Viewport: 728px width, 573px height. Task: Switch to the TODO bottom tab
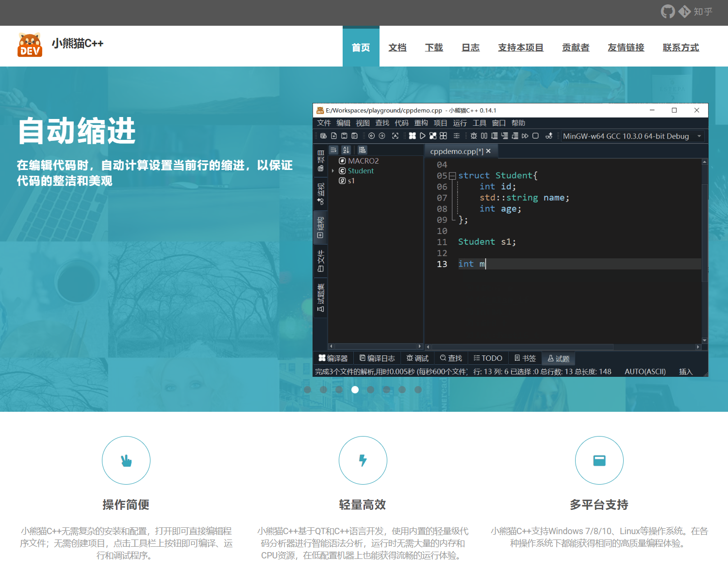(x=488, y=358)
